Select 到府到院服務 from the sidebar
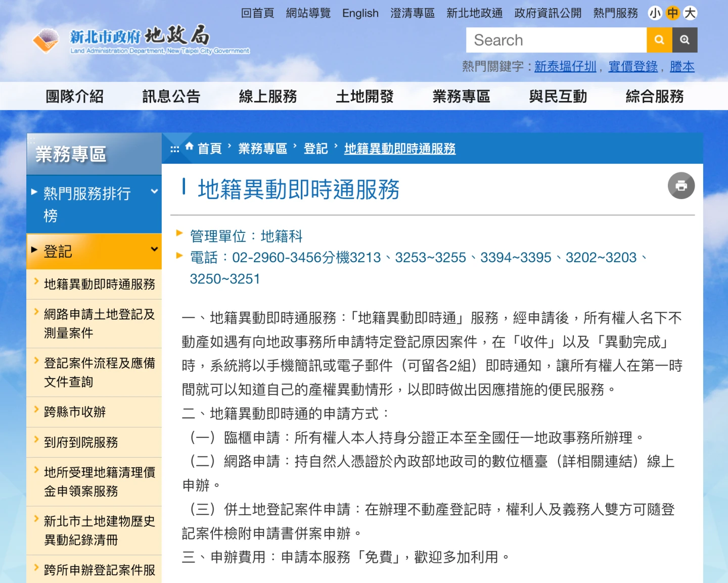Image resolution: width=728 pixels, height=583 pixels. 81,442
